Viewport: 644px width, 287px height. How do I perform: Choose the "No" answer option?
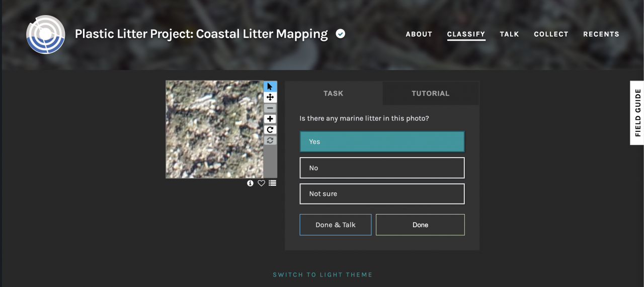[x=382, y=168]
